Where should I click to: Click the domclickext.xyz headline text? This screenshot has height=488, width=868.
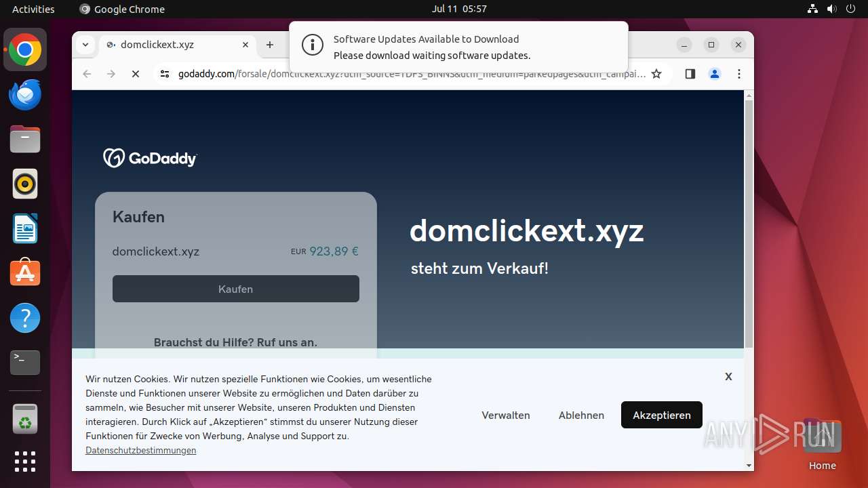526,231
